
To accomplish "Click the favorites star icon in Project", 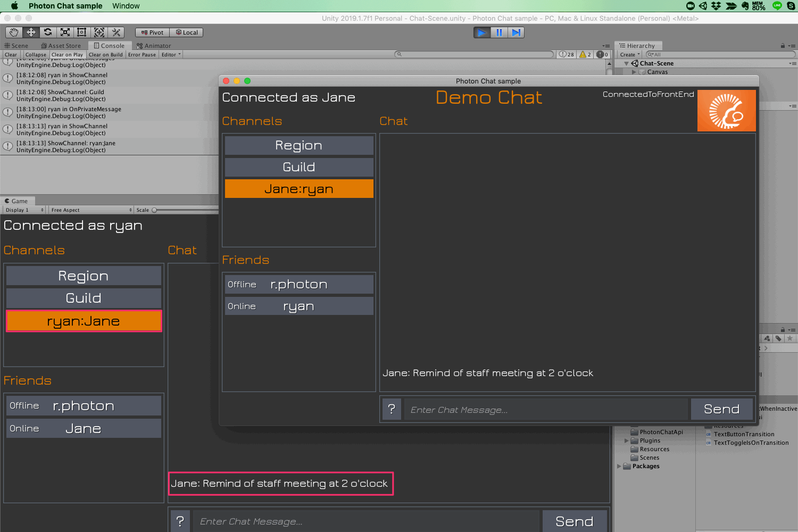I will pos(790,338).
